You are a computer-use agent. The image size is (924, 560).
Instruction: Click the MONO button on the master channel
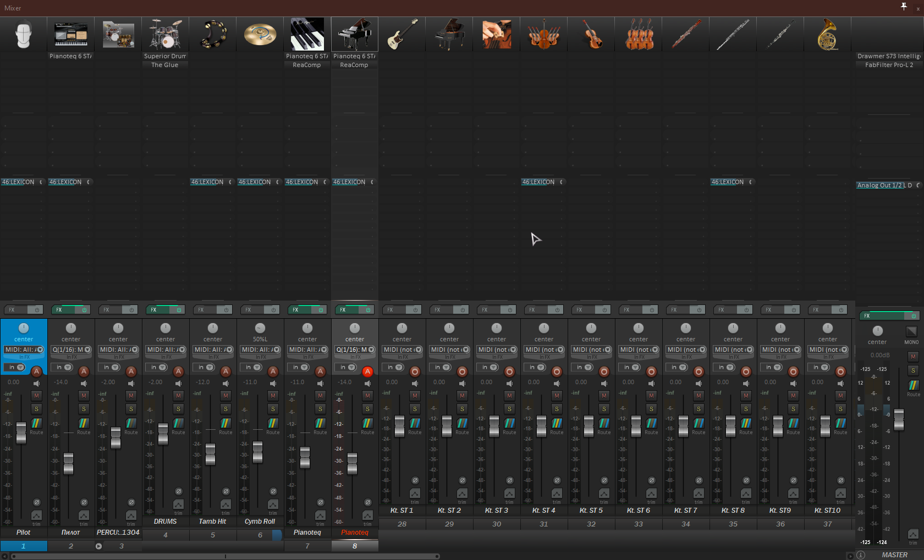click(x=911, y=332)
